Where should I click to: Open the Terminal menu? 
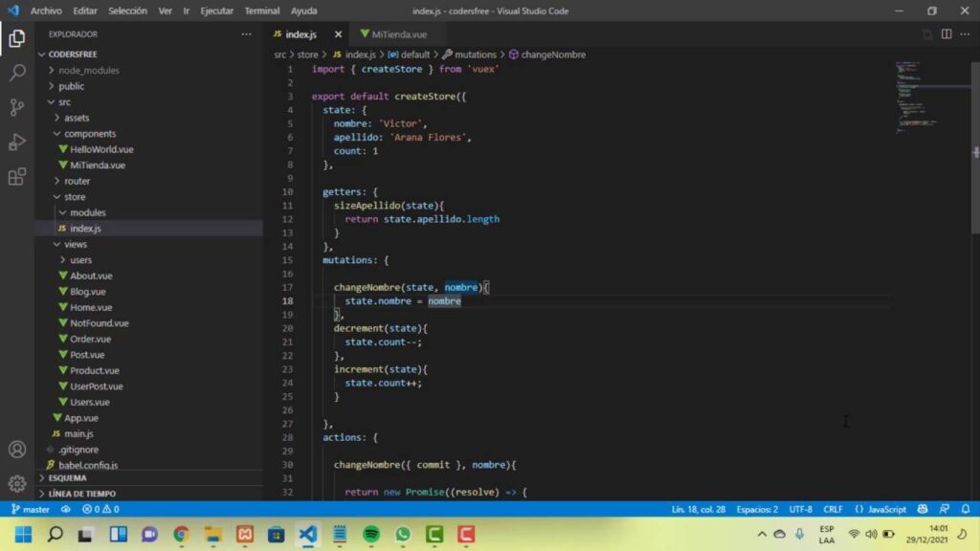tap(261, 11)
